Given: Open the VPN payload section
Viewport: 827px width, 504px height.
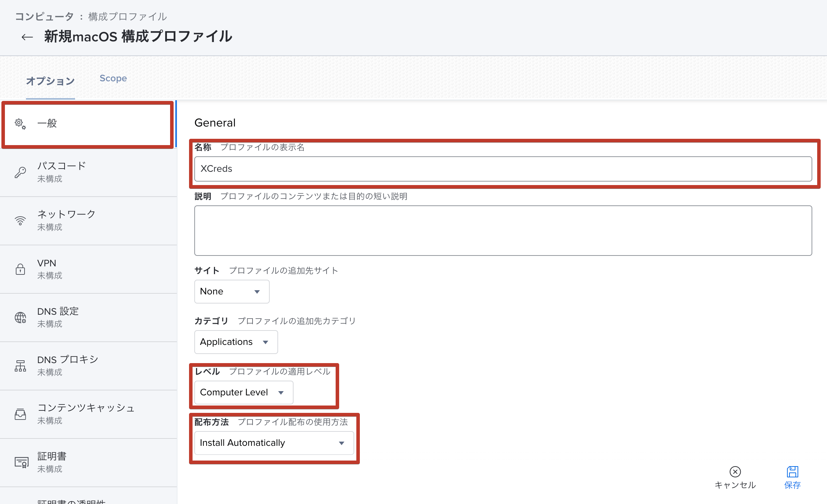Looking at the screenshot, I should click(88, 269).
